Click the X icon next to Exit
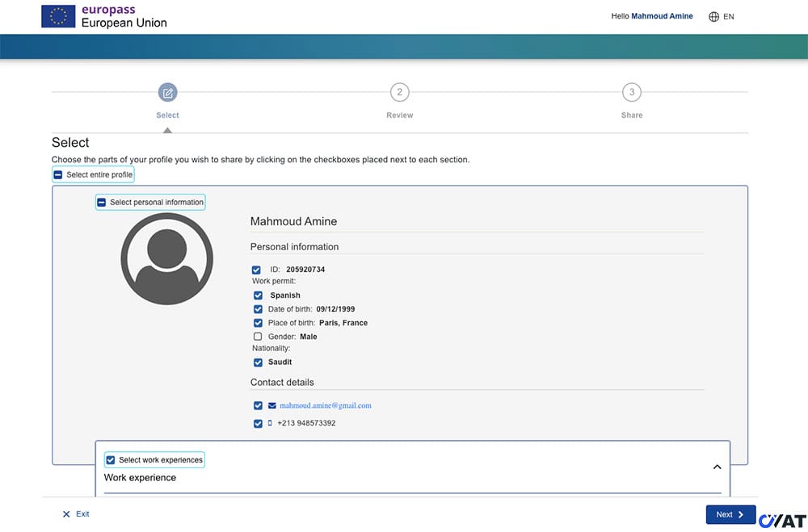The width and height of the screenshot is (808, 532). pyautogui.click(x=66, y=514)
